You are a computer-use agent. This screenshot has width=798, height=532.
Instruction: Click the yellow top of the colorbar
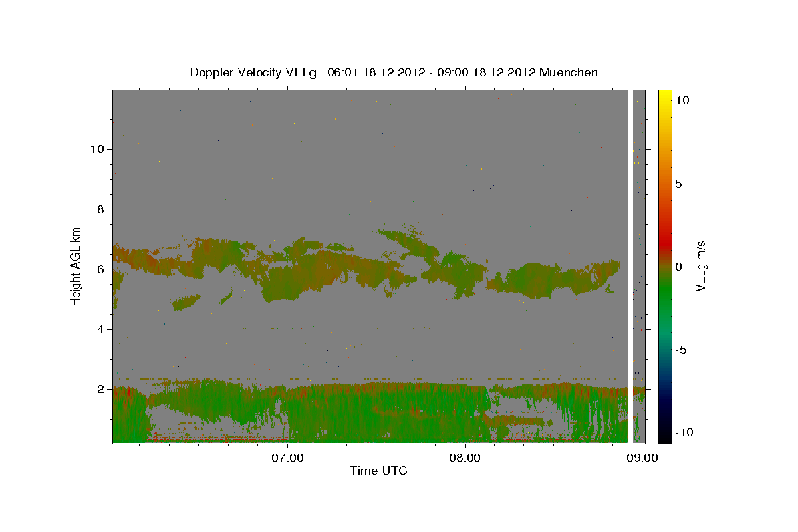[665, 94]
